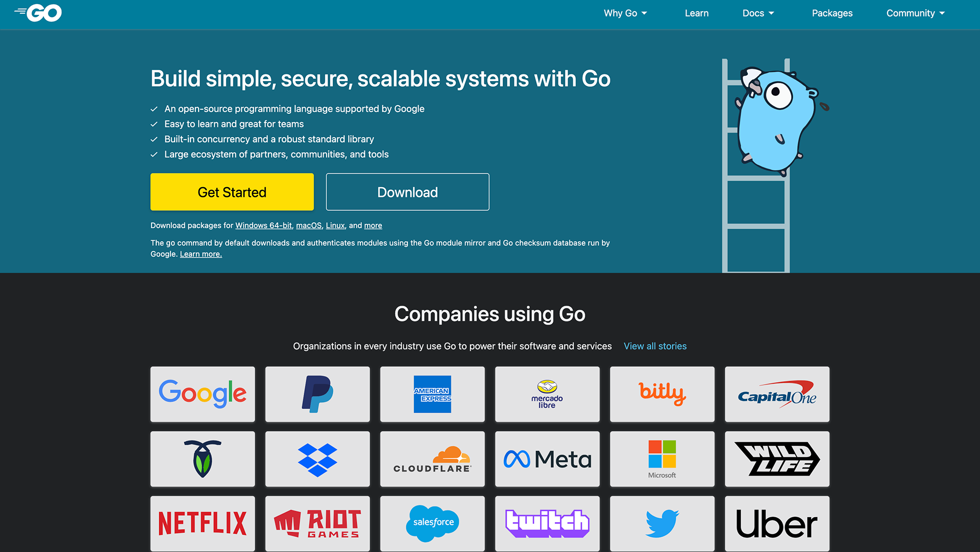This screenshot has height=552, width=980.
Task: Open the Learn more link about modules
Action: [x=201, y=254]
